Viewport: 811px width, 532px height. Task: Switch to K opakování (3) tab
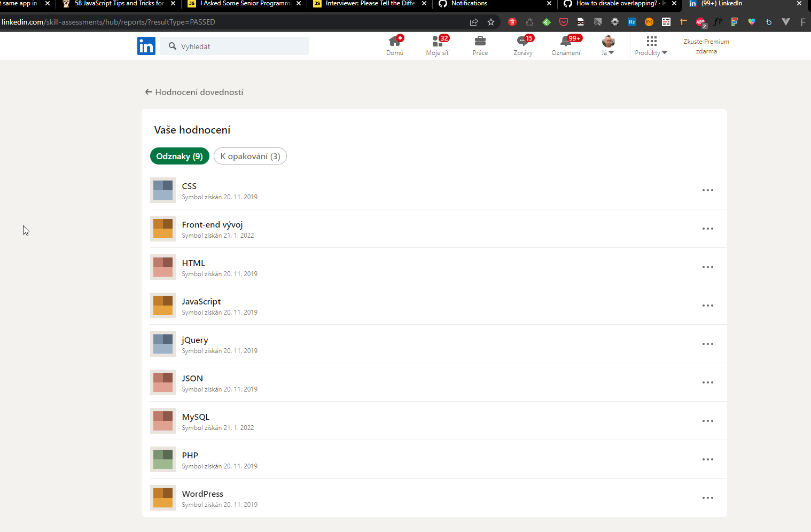[250, 156]
